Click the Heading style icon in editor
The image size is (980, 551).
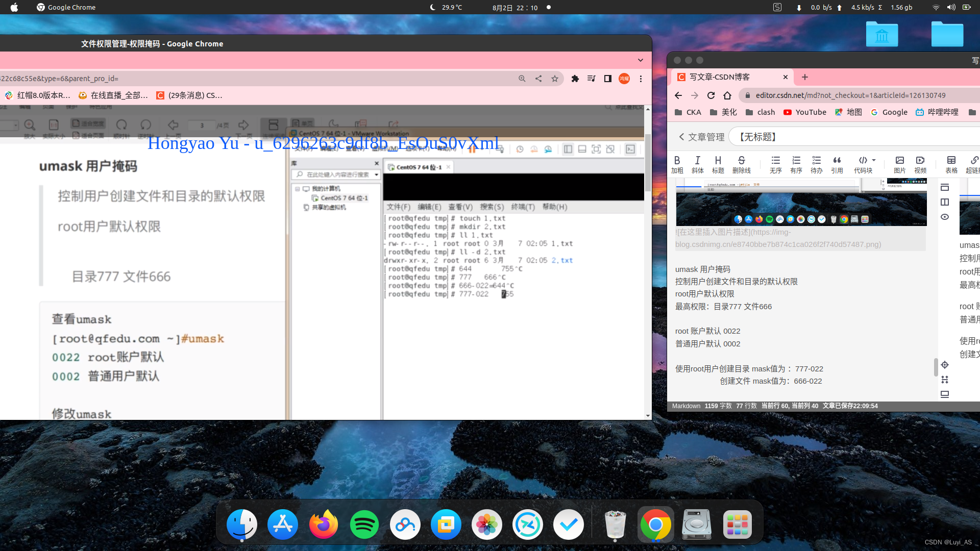(718, 160)
